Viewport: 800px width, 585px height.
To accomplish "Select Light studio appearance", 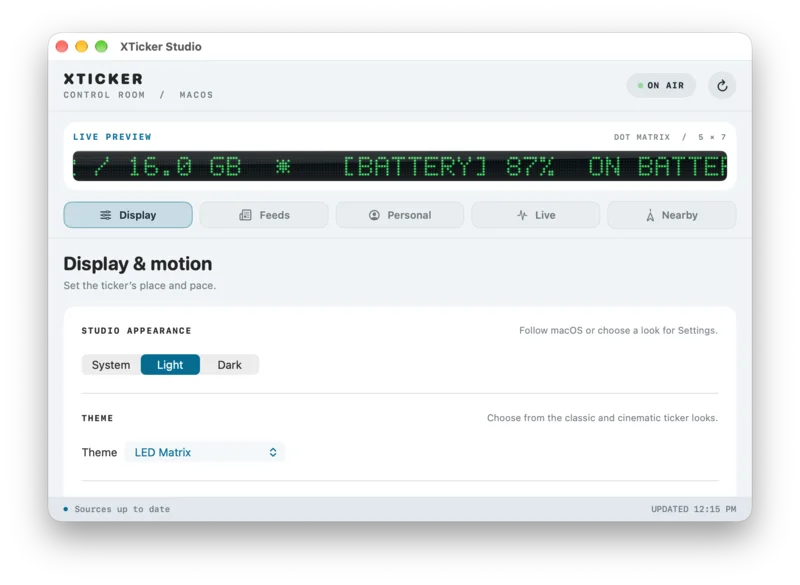I will [170, 365].
